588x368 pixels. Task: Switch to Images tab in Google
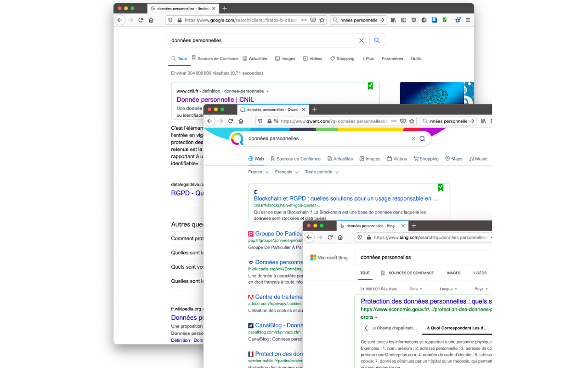pos(285,58)
